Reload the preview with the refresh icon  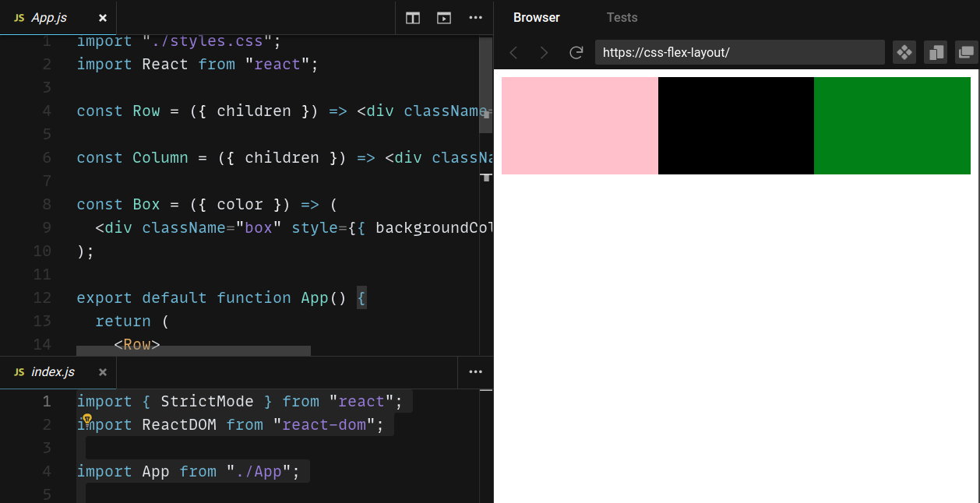576,52
